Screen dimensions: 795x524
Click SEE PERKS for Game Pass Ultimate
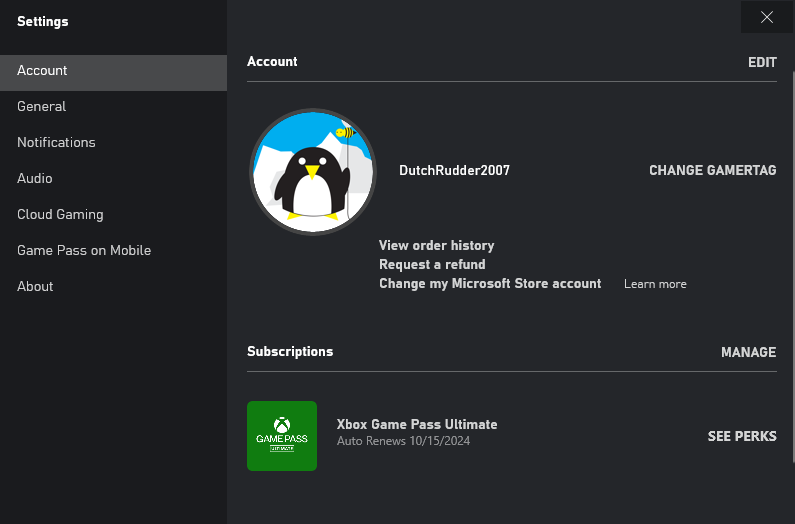coord(742,437)
